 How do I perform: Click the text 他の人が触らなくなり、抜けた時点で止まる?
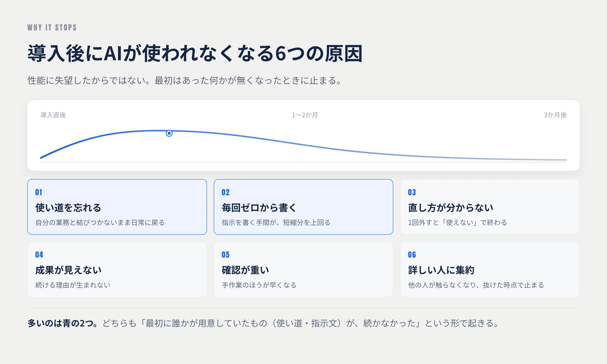point(476,285)
